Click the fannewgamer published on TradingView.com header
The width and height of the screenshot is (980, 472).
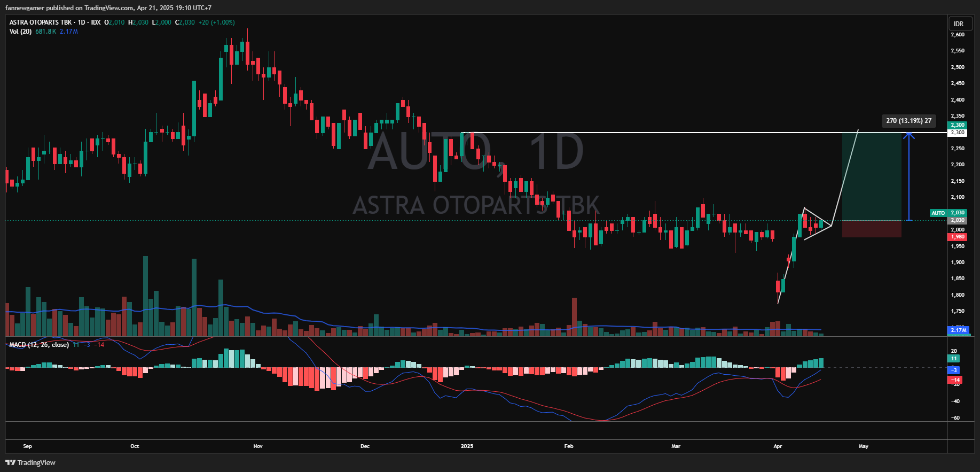pyautogui.click(x=108, y=8)
